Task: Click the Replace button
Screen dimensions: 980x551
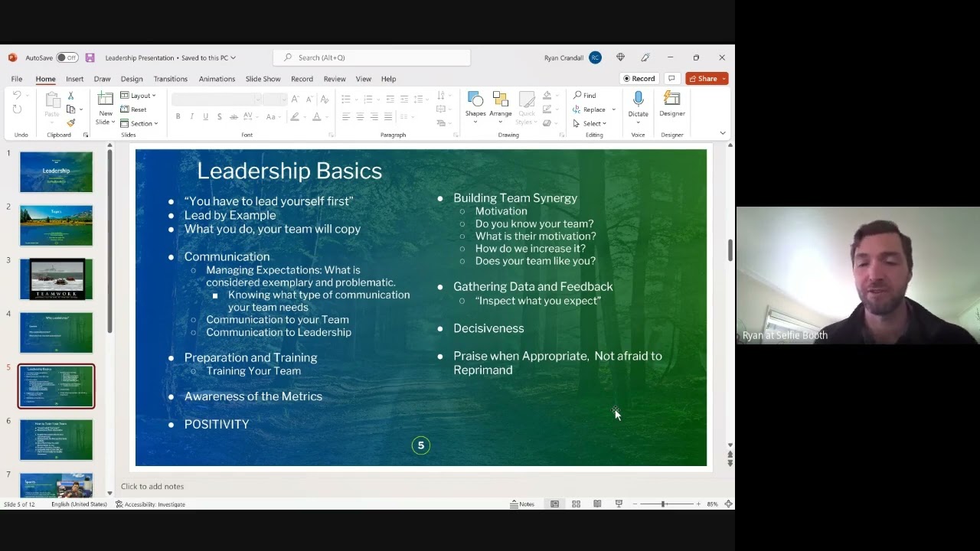Action: pos(590,109)
